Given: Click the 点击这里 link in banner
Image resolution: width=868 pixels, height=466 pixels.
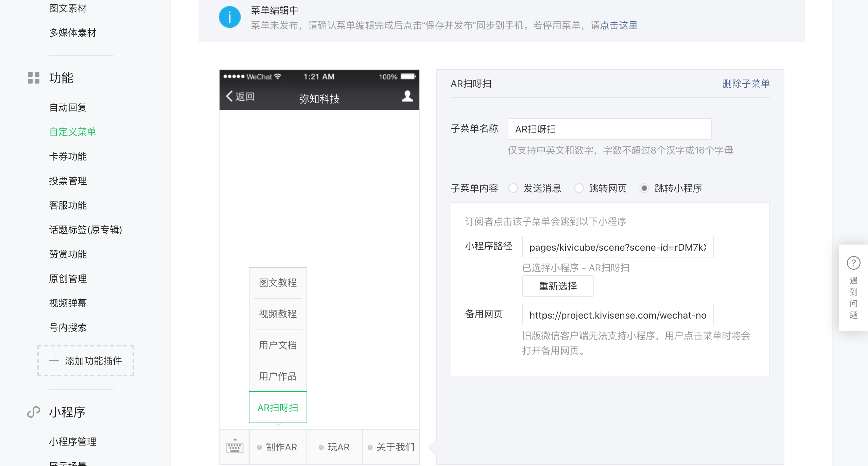Looking at the screenshot, I should tap(619, 25).
